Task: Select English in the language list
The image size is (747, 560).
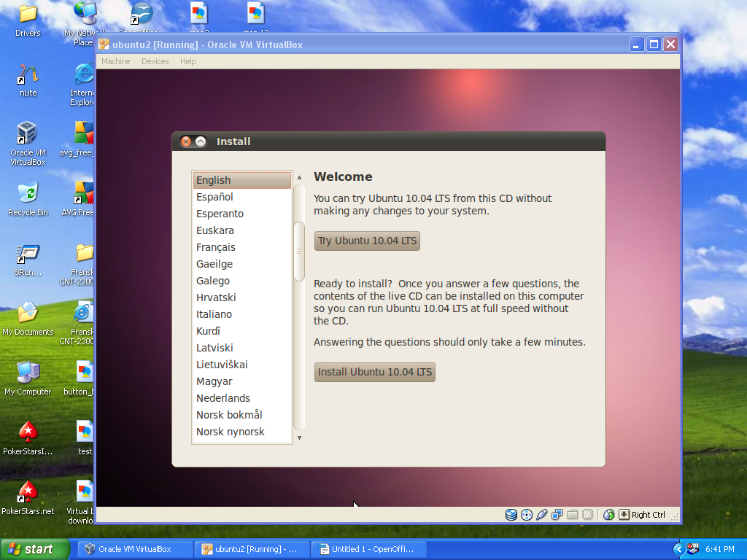Action: pyautogui.click(x=242, y=180)
